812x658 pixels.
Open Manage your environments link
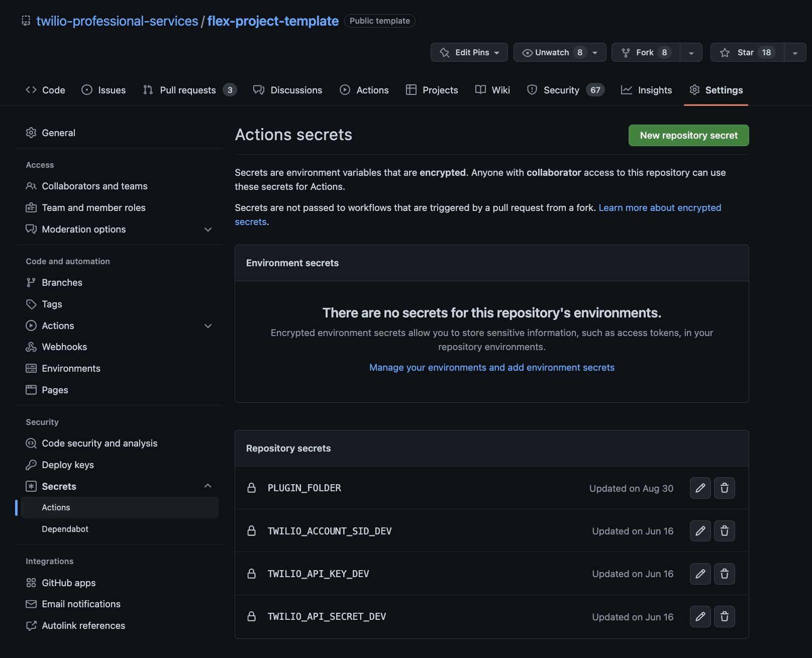click(491, 367)
